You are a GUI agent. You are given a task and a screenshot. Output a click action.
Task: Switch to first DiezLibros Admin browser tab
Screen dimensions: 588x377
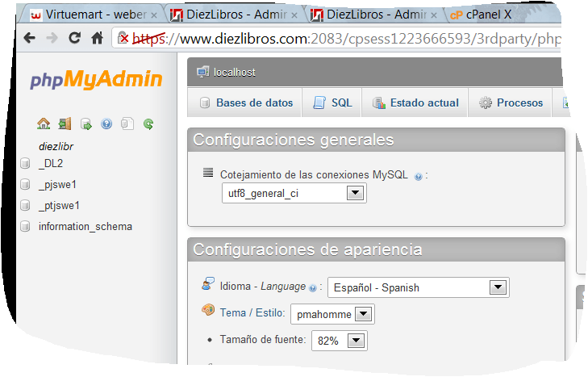(235, 15)
